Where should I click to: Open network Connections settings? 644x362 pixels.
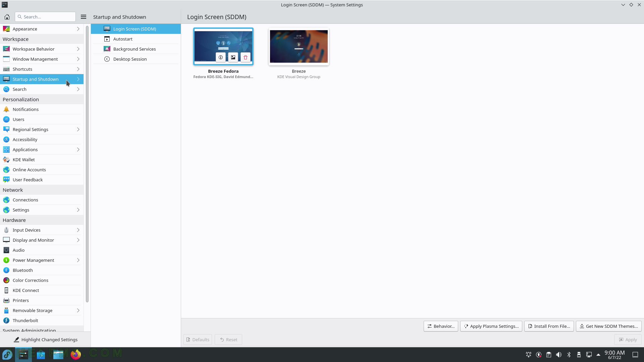[42, 200]
